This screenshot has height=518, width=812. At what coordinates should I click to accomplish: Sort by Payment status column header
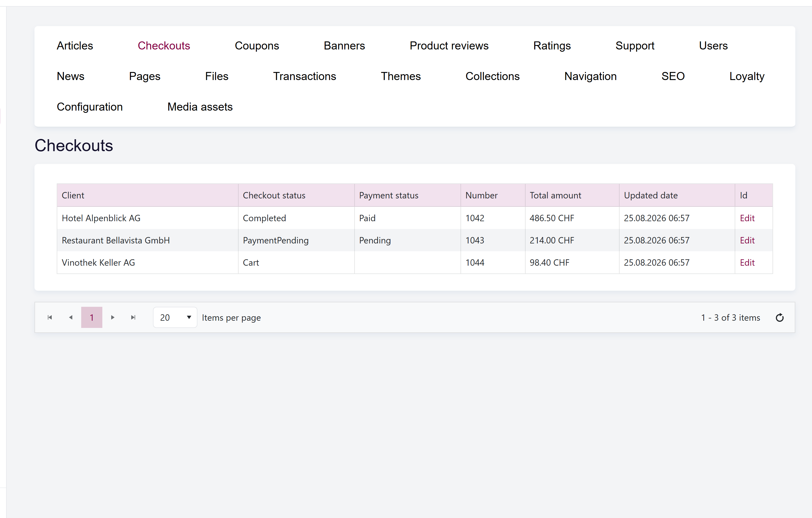(x=407, y=195)
